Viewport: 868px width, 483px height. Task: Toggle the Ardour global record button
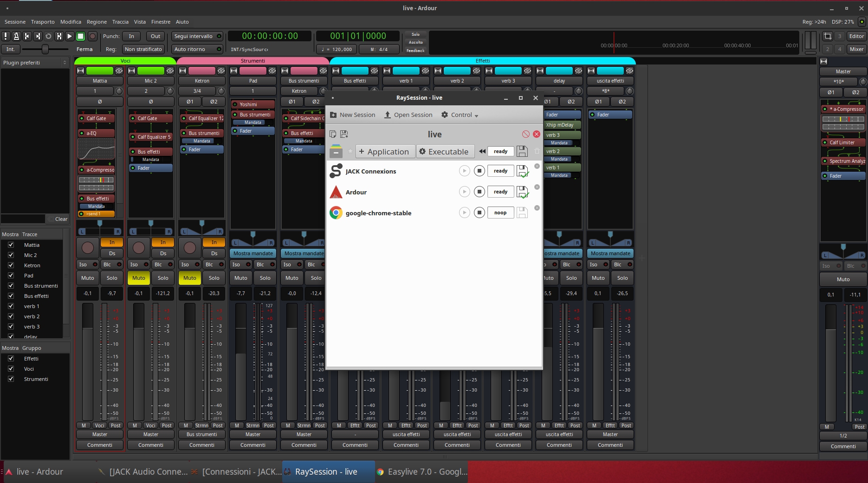pyautogui.click(x=92, y=36)
